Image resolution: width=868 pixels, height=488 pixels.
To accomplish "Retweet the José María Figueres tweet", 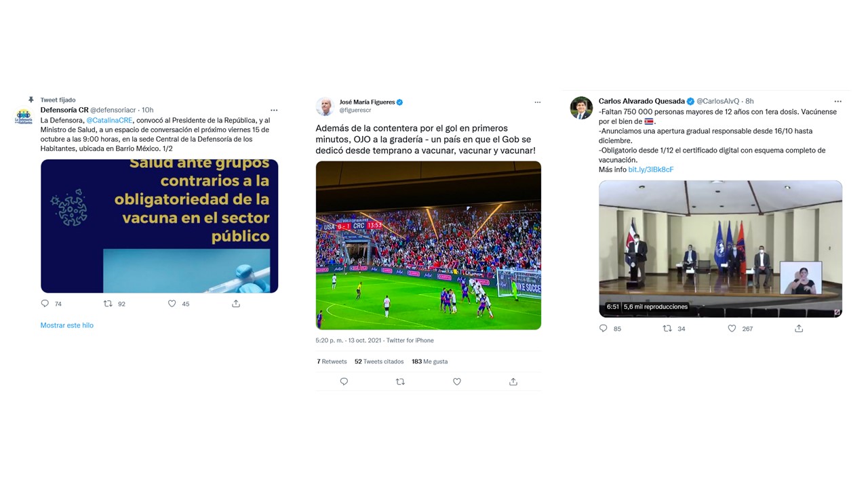I will pyautogui.click(x=400, y=382).
